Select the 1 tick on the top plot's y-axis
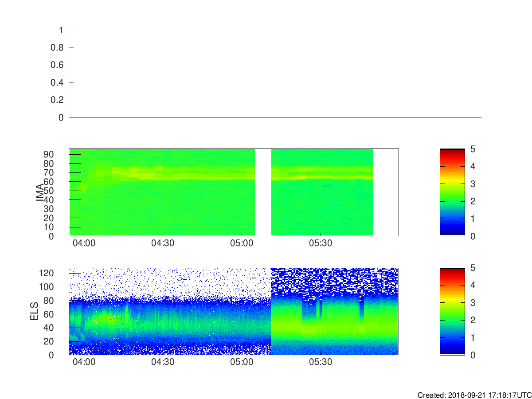Viewport: 532px width, 399px height. click(61, 30)
